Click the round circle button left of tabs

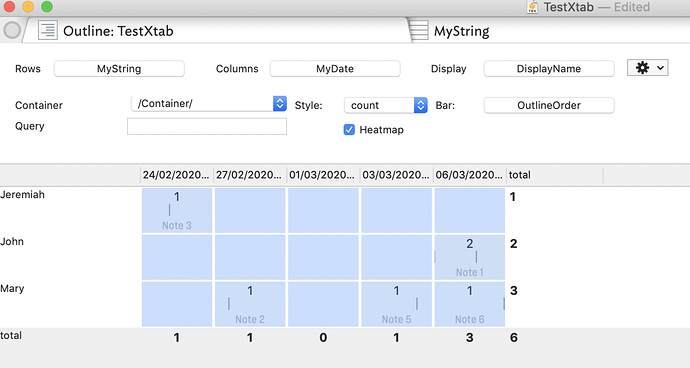tap(12, 30)
